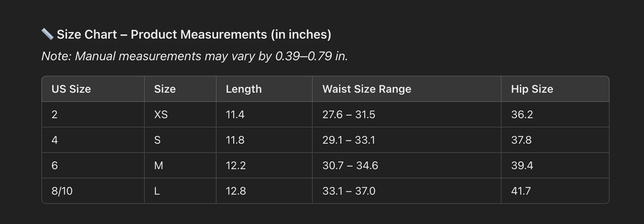The width and height of the screenshot is (644, 224).
Task: Click waist range 33.1 – 37.0
Action: (x=349, y=191)
